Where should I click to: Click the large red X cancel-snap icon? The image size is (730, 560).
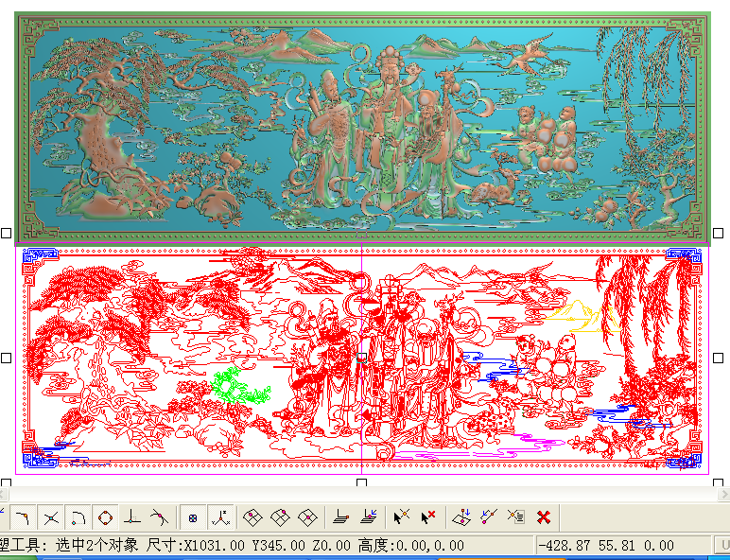544,517
